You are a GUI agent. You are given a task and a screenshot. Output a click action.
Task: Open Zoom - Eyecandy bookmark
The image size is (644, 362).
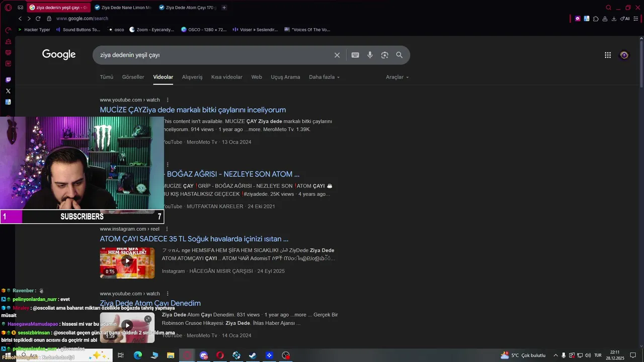tap(151, 30)
